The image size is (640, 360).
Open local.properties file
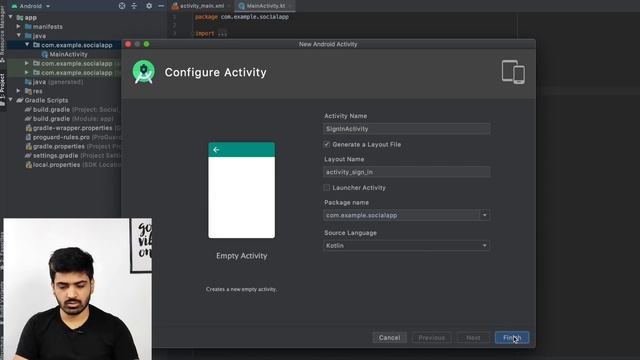click(73, 165)
